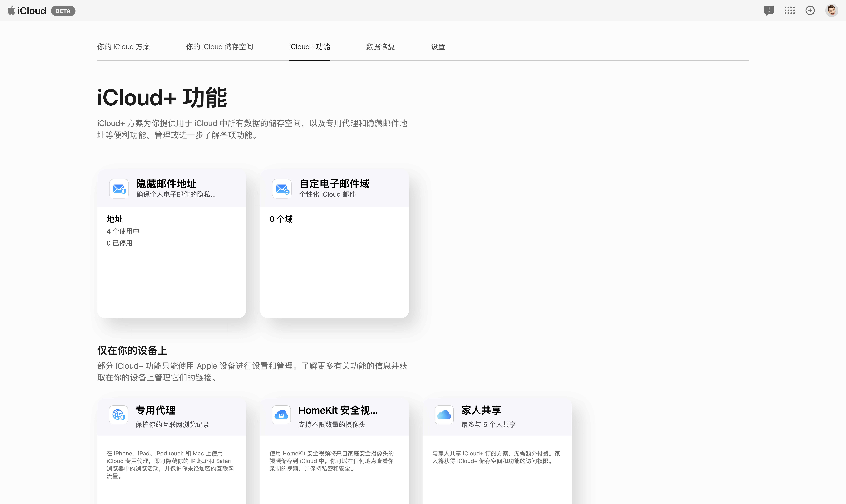The width and height of the screenshot is (846, 504).
Task: Click the BETA badge
Action: click(x=63, y=11)
